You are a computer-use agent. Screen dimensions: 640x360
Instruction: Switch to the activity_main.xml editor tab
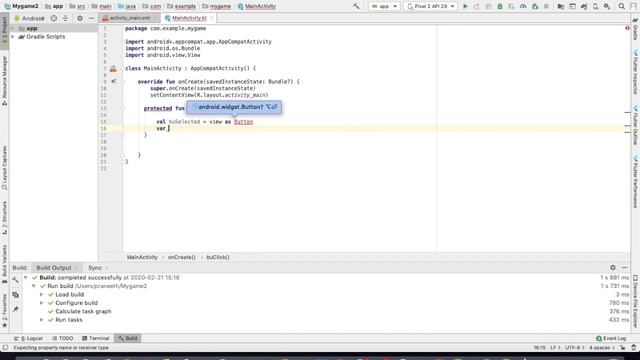click(129, 18)
